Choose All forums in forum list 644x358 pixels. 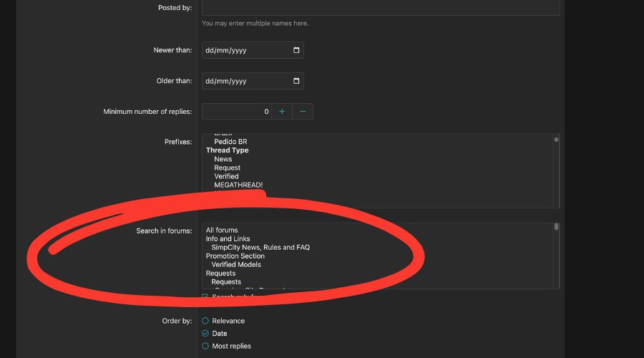[x=222, y=230]
